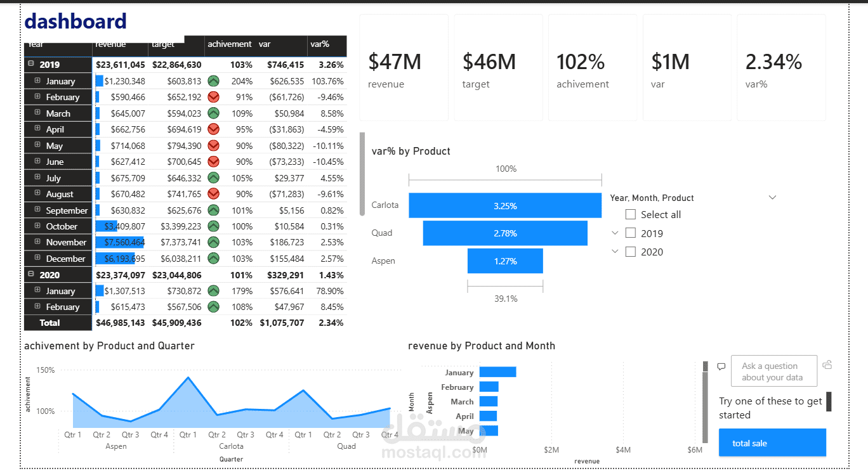Enable the 2019 checkbox in the year slicer
The width and height of the screenshot is (868, 471).
click(x=630, y=233)
